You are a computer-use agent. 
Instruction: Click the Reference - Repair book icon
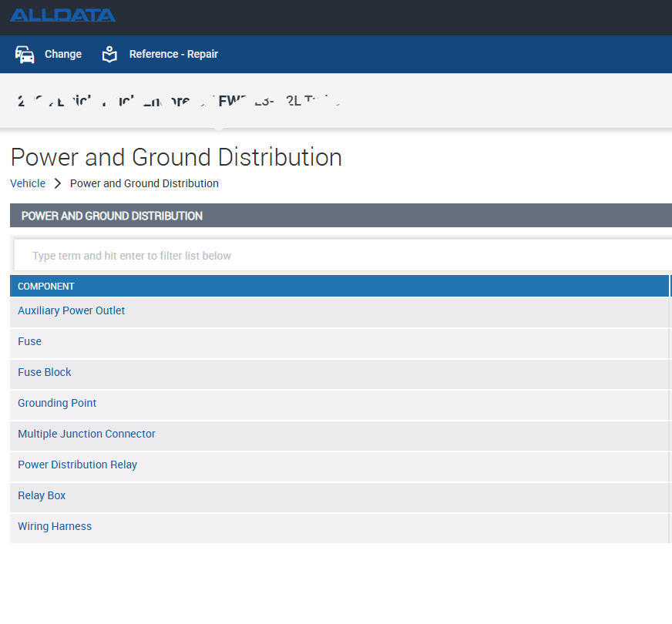pyautogui.click(x=109, y=55)
